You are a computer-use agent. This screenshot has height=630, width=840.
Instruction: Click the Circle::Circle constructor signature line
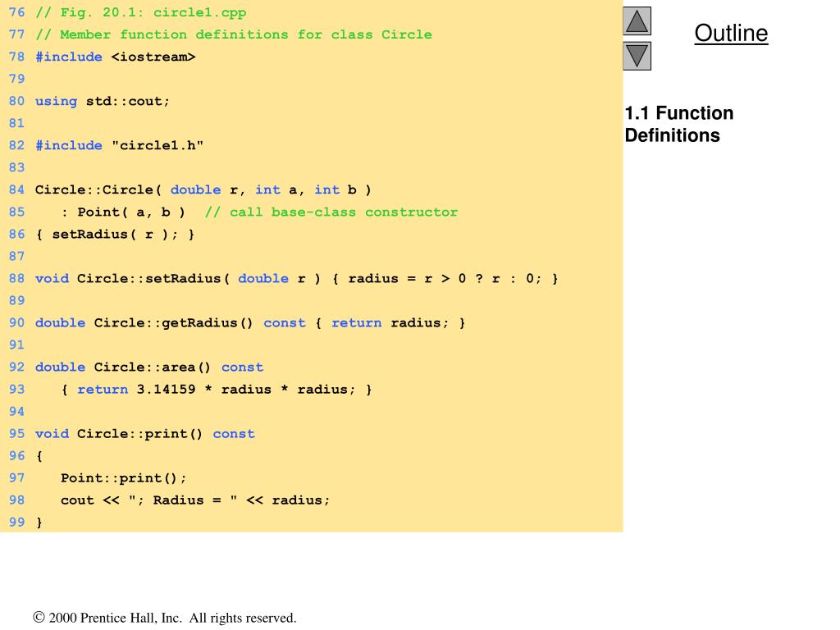203,189
